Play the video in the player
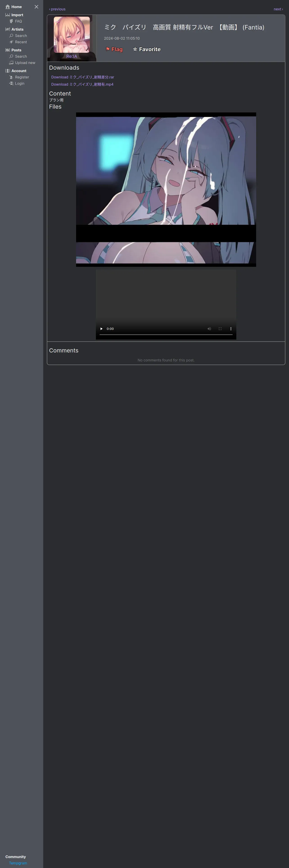 pos(101,329)
